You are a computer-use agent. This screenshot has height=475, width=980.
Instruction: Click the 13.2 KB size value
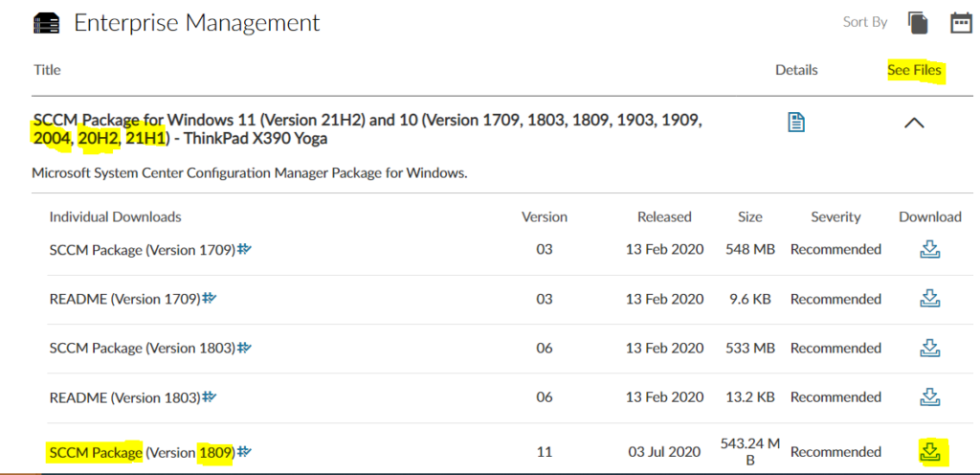pyautogui.click(x=750, y=396)
